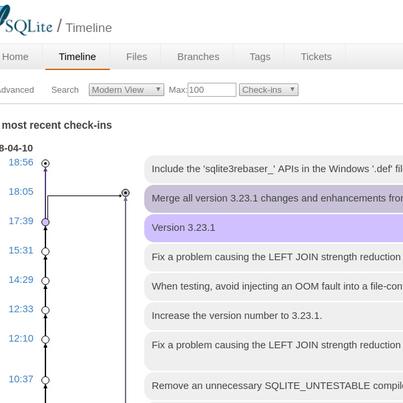
Task: Select the 14:29 graph node
Action: tap(46, 281)
